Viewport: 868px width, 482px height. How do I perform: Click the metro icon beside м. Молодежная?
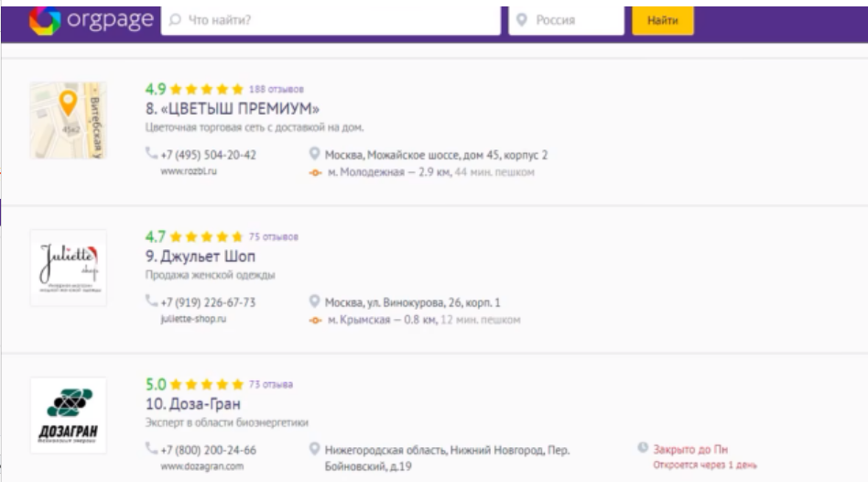(316, 173)
